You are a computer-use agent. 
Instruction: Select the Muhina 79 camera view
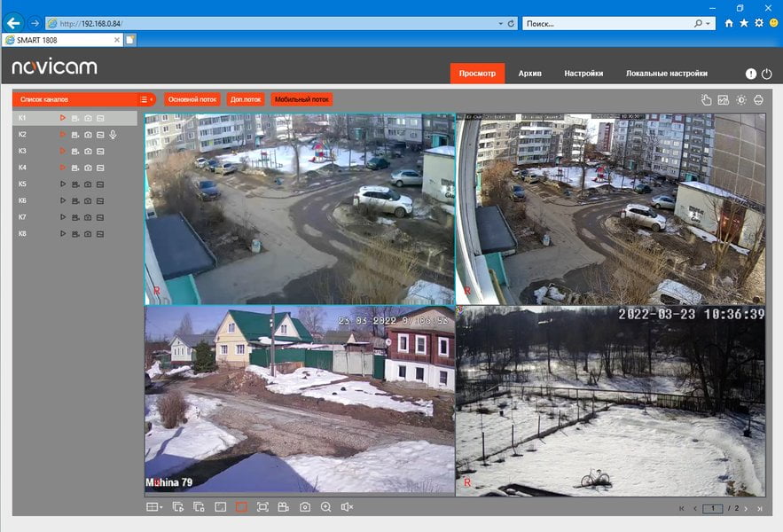point(300,400)
